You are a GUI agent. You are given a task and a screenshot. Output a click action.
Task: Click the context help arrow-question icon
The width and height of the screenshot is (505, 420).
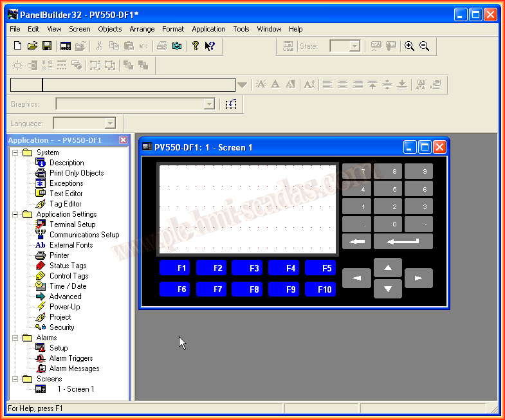pyautogui.click(x=210, y=46)
